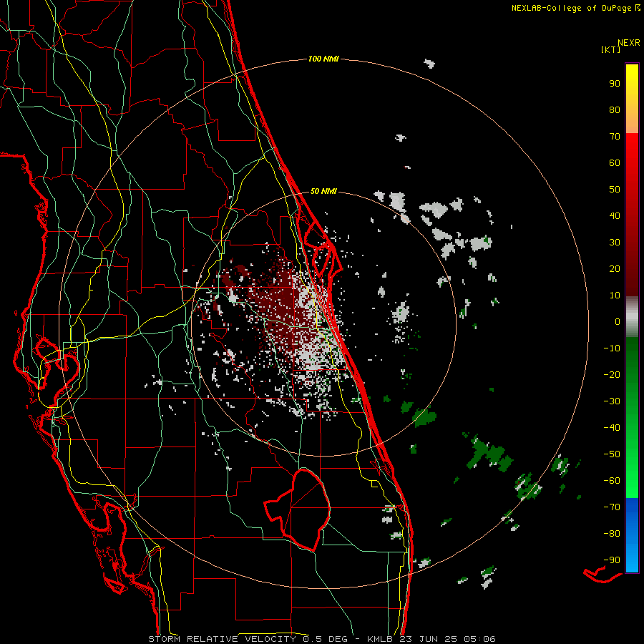This screenshot has width=644, height=644.
Task: Select the positive 70 value on the velocity scale
Action: point(615,137)
